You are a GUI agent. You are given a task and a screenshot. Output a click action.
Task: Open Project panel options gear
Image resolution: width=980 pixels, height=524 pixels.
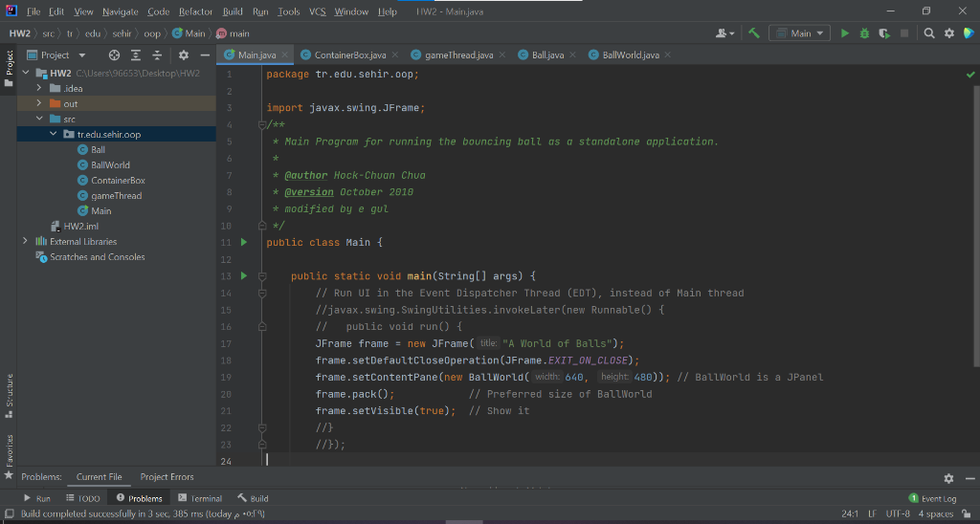[183, 55]
